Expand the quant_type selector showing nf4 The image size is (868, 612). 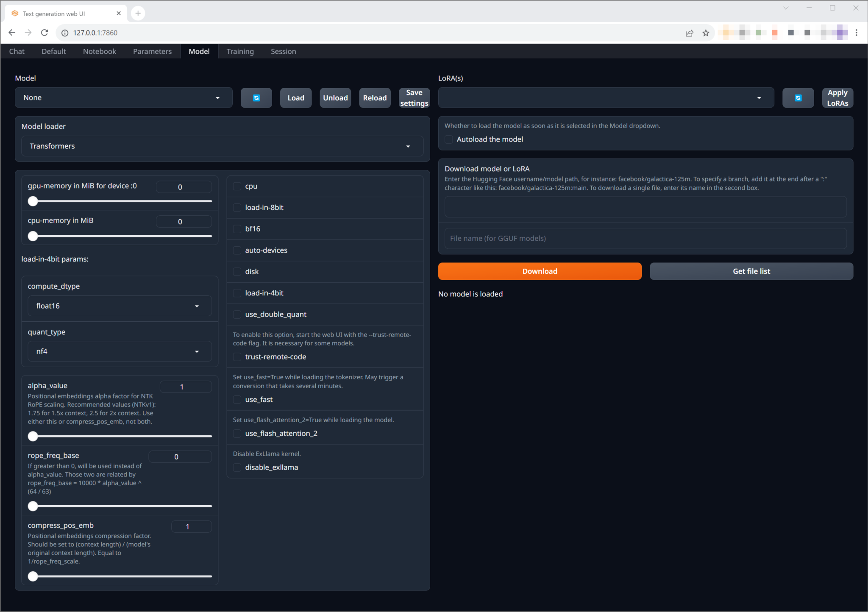(119, 351)
